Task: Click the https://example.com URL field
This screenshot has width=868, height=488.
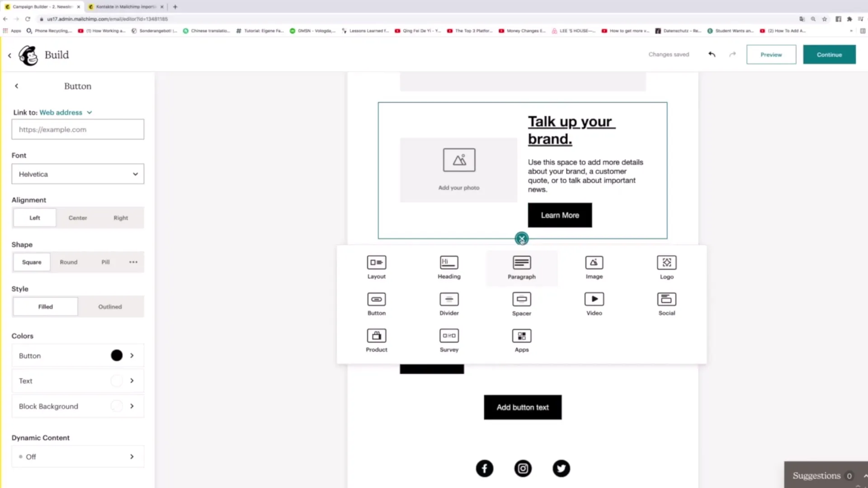Action: click(x=78, y=130)
